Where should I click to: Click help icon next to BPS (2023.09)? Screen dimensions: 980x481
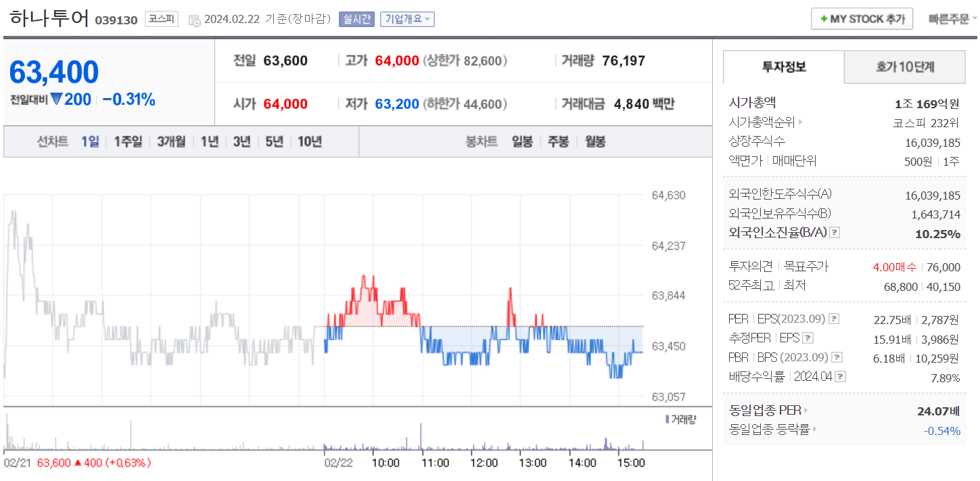click(x=837, y=357)
